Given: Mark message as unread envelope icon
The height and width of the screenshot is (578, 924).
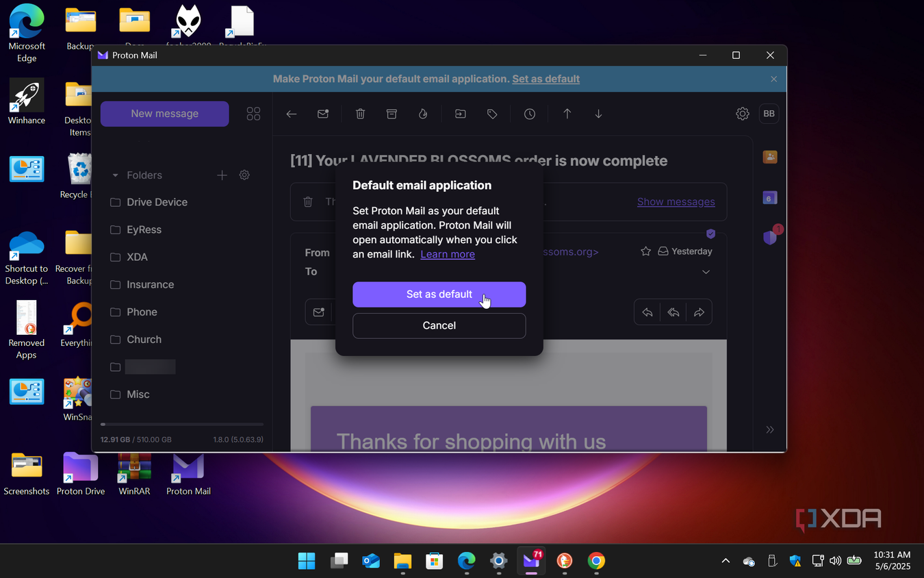Looking at the screenshot, I should (x=323, y=114).
